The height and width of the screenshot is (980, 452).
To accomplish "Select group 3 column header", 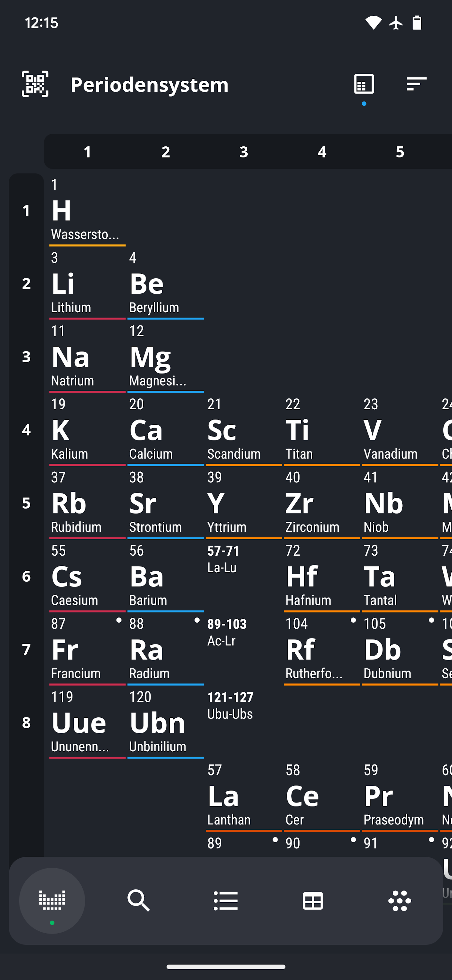I will (244, 152).
